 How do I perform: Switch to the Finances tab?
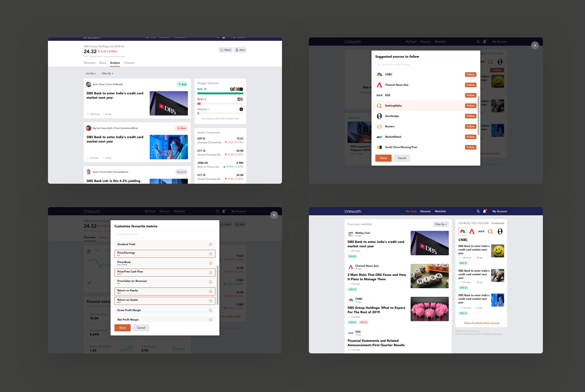[129, 63]
